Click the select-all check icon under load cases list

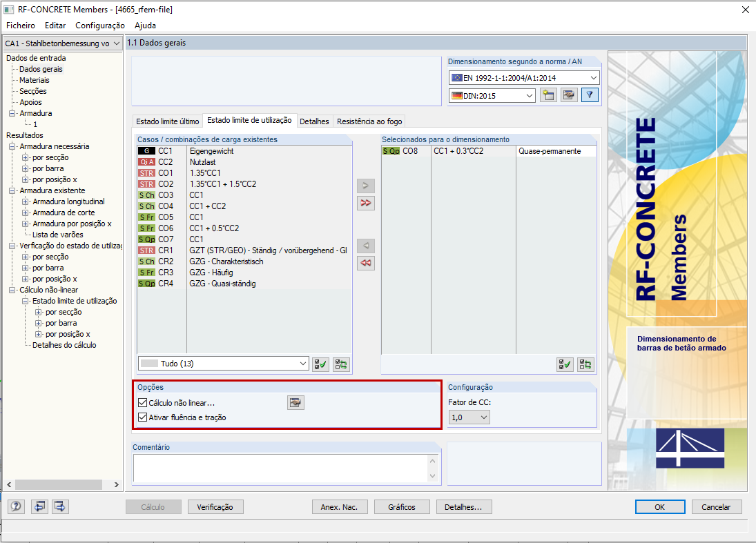point(320,364)
